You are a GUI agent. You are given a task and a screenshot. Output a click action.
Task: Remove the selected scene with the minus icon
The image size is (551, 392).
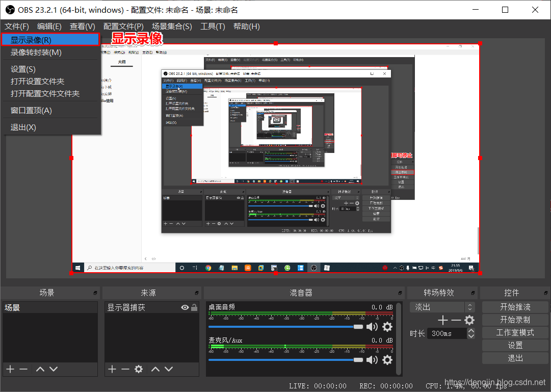[23, 369]
